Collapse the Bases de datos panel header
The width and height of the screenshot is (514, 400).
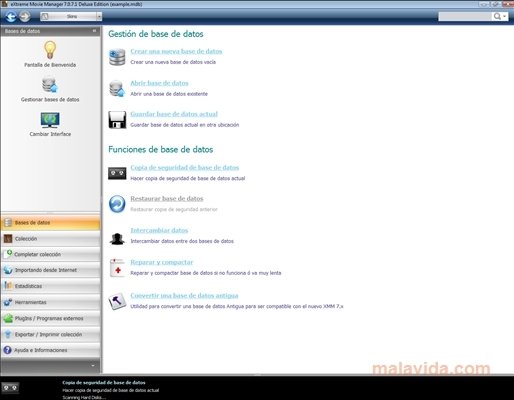pyautogui.click(x=94, y=31)
